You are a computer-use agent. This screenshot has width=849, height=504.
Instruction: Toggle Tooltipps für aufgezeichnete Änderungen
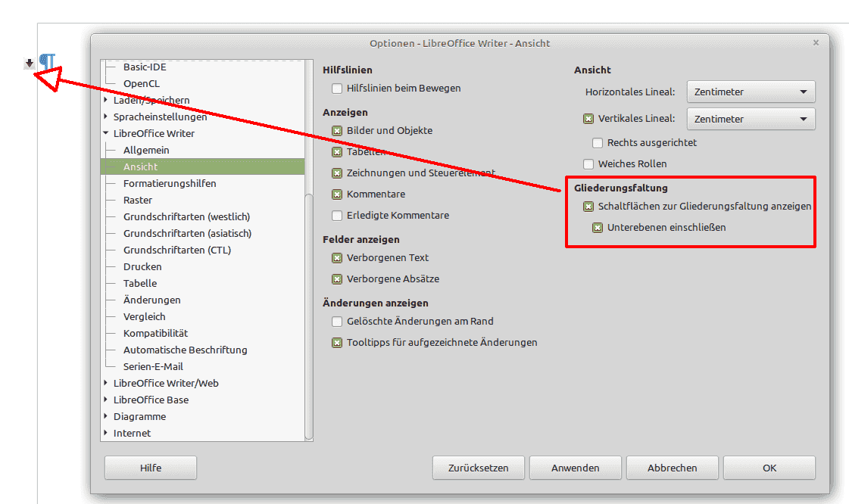pyautogui.click(x=337, y=342)
